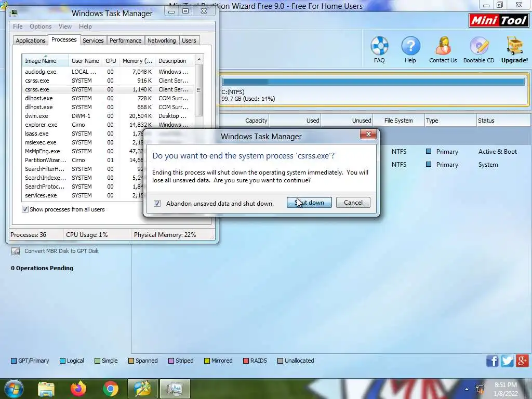Click the process list scrollbar thumb

199,90
